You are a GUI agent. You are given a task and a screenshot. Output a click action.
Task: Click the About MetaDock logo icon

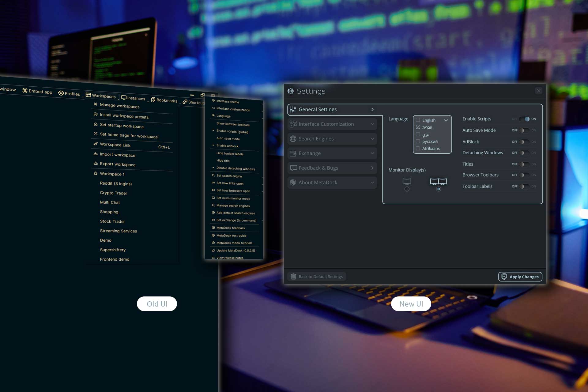tap(293, 183)
